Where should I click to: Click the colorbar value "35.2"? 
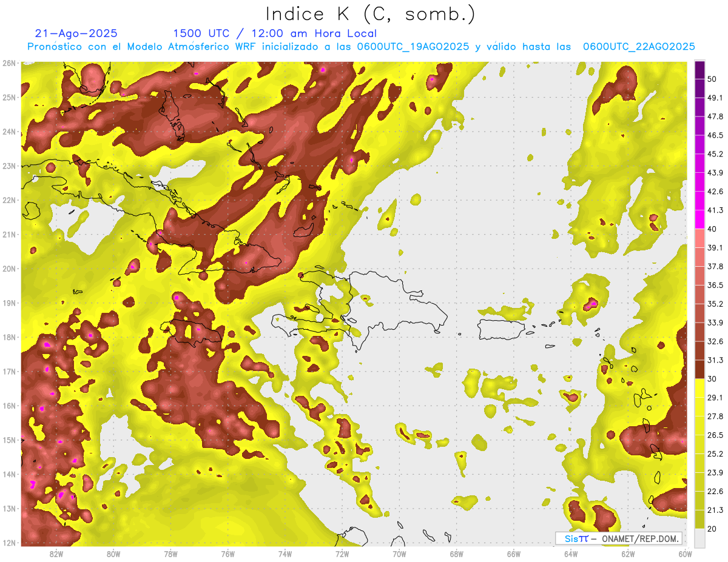715,304
